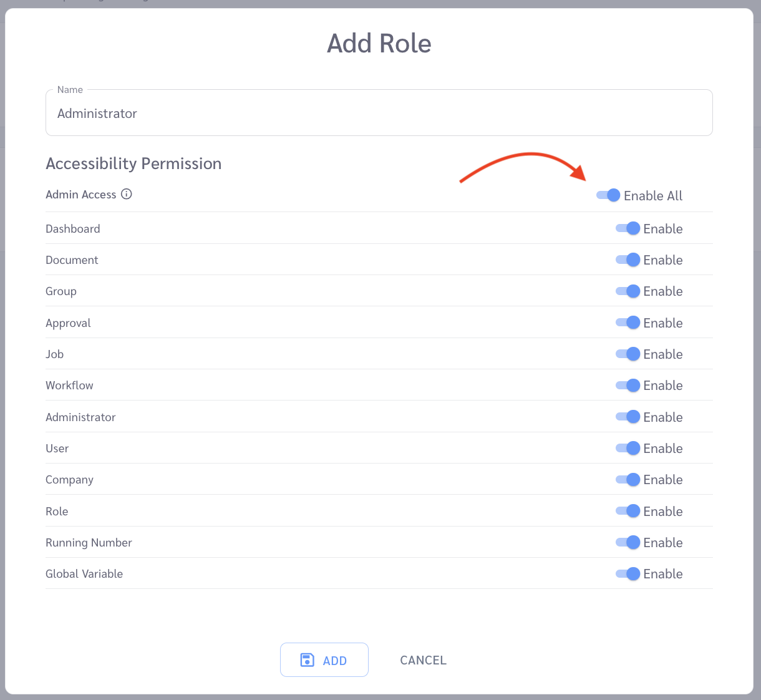Viewport: 761px width, 700px height.
Task: Click the Enable All label text
Action: tap(653, 196)
